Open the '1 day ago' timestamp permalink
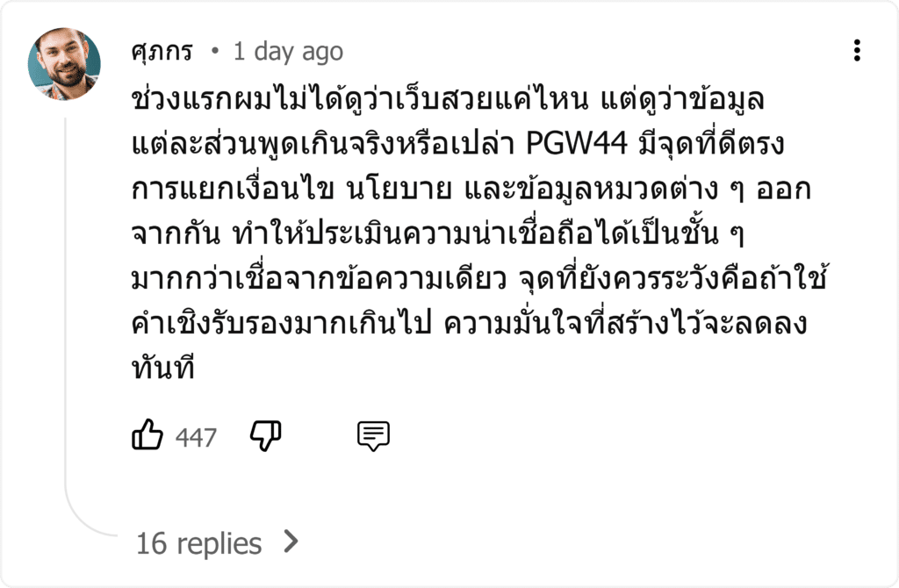Image resolution: width=899 pixels, height=588 pixels. pos(288,52)
